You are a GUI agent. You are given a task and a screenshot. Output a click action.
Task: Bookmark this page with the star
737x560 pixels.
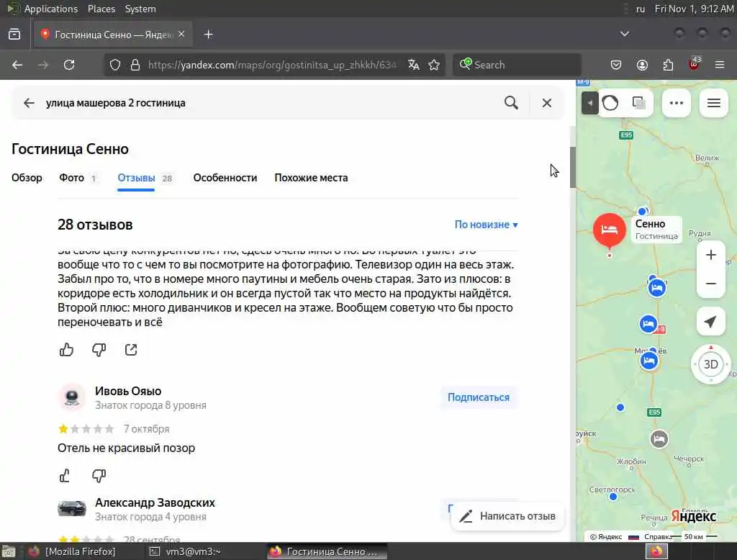click(434, 65)
